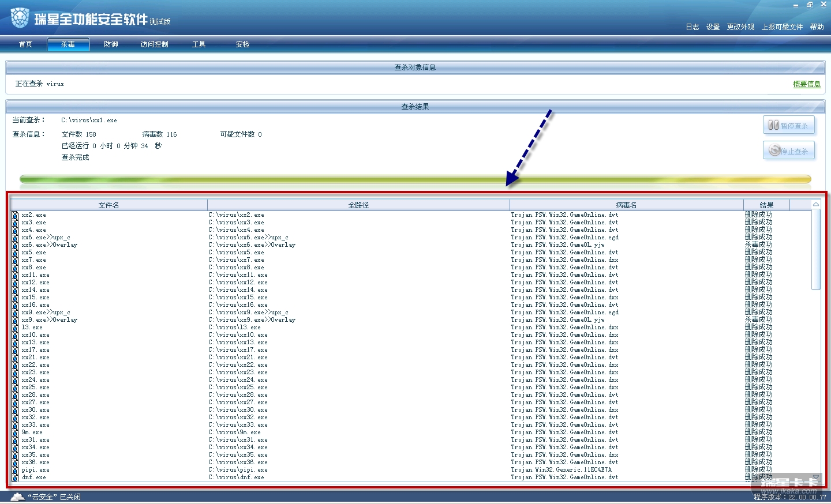Select the file icon for xx9.exe>>upx_c
This screenshot has height=504, width=831.
coord(15,313)
